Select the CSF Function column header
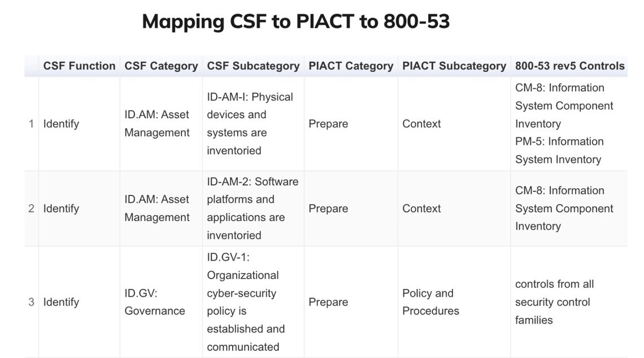This screenshot has height=358, width=644. pyautogui.click(x=79, y=66)
